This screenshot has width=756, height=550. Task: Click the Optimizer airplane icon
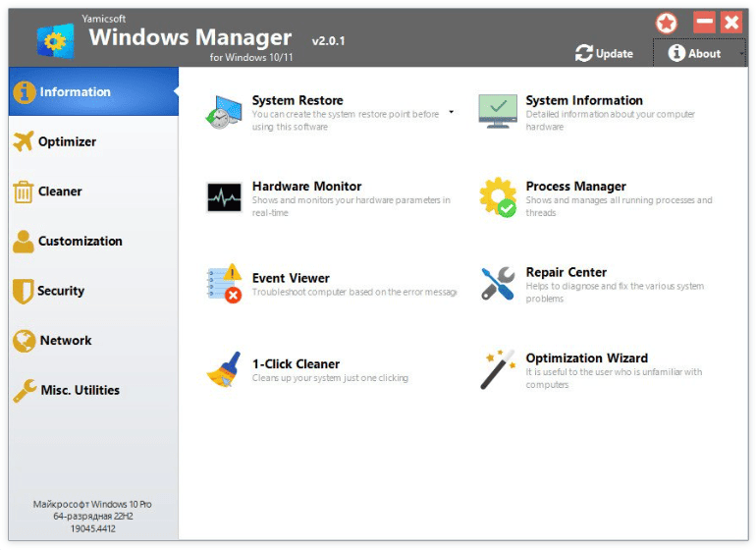[x=24, y=141]
